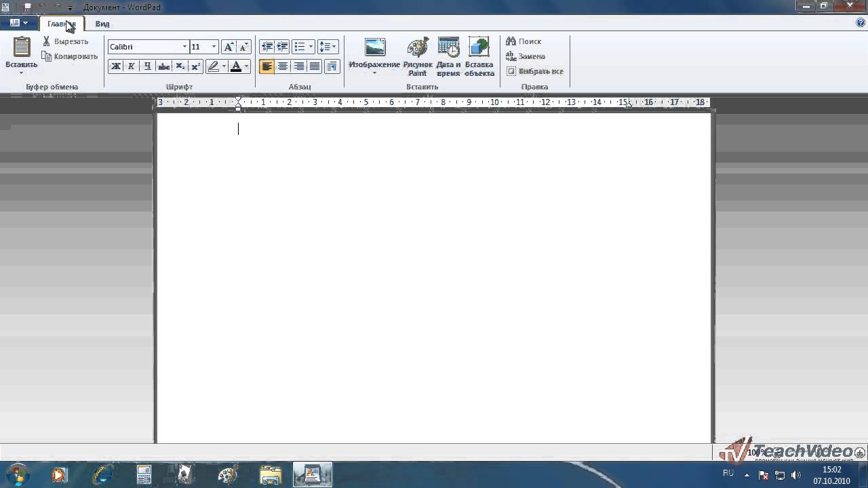Open the line spacing dropdown
868x488 pixels.
tap(328, 47)
